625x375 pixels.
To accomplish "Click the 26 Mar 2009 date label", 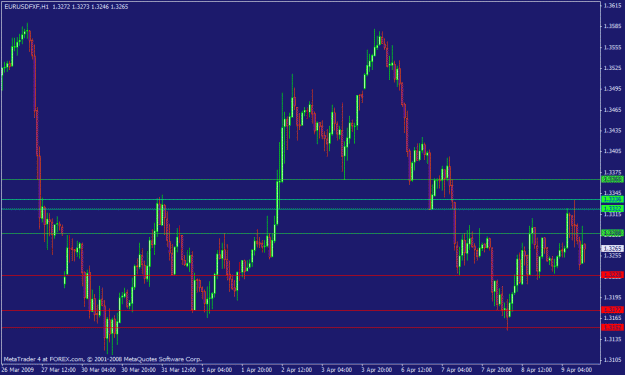I will (x=18, y=370).
